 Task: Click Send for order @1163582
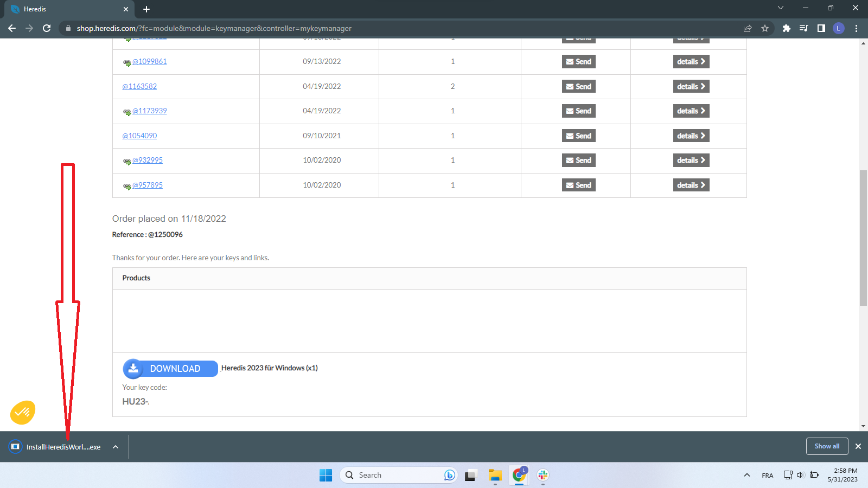pyautogui.click(x=578, y=87)
